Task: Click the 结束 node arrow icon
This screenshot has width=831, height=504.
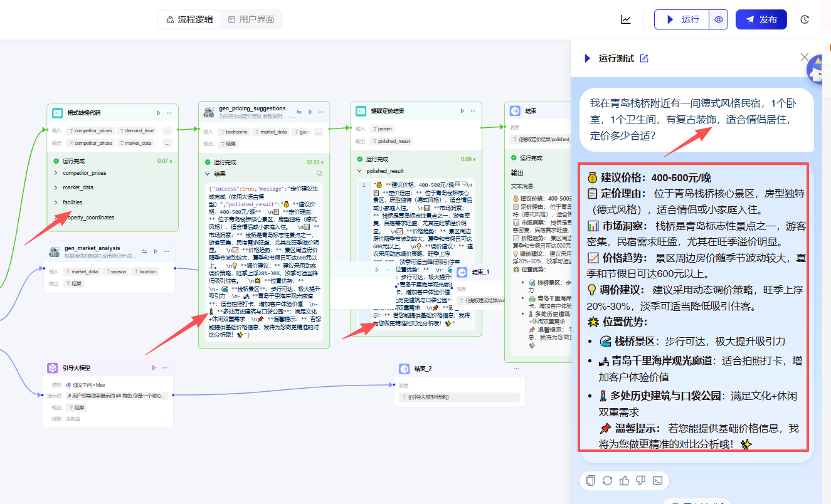Action: click(x=515, y=111)
